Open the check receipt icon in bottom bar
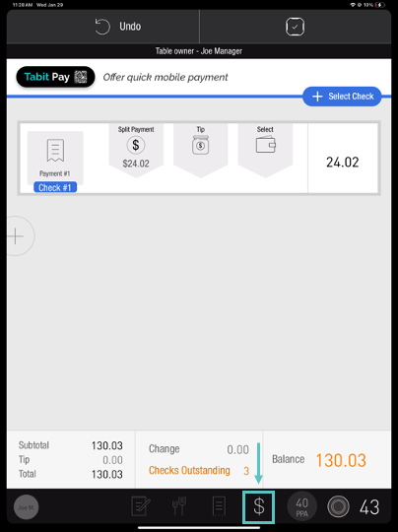The width and height of the screenshot is (398, 532). [219, 505]
